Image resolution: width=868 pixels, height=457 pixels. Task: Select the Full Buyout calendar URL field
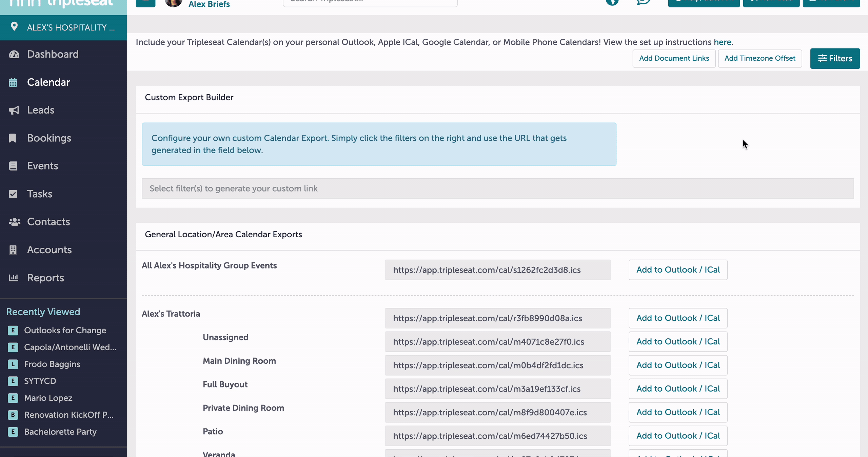[498, 389]
